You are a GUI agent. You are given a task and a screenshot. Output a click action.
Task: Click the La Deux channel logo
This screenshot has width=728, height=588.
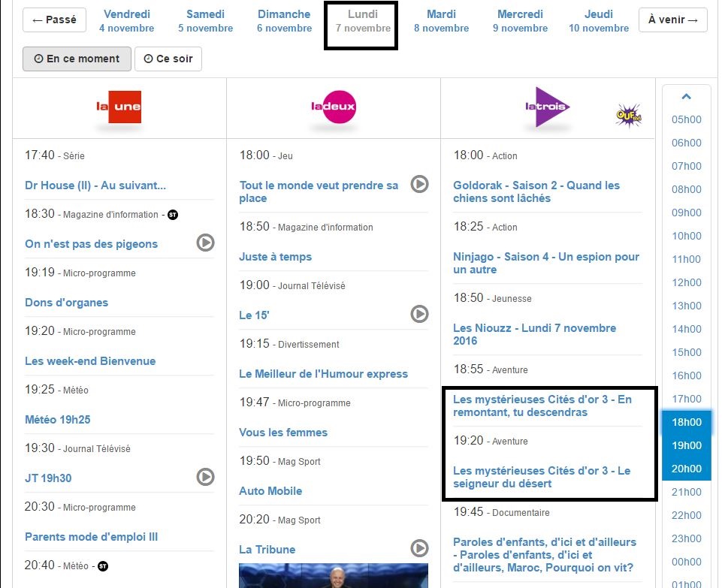(x=333, y=107)
